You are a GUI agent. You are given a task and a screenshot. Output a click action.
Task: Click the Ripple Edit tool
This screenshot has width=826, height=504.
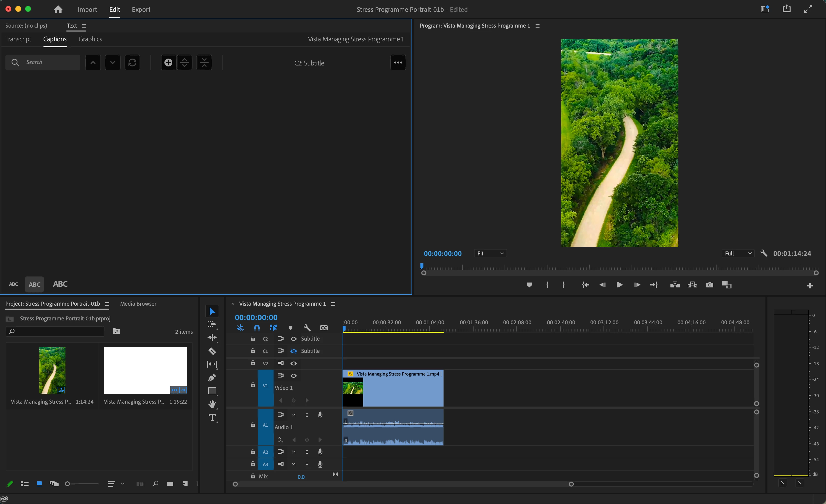(x=212, y=337)
